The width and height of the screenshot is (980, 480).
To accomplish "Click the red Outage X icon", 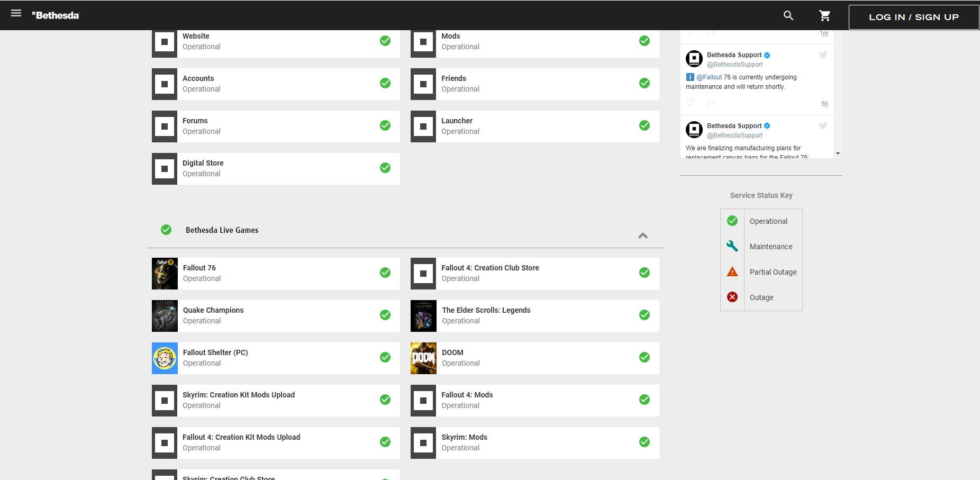I will tap(732, 297).
